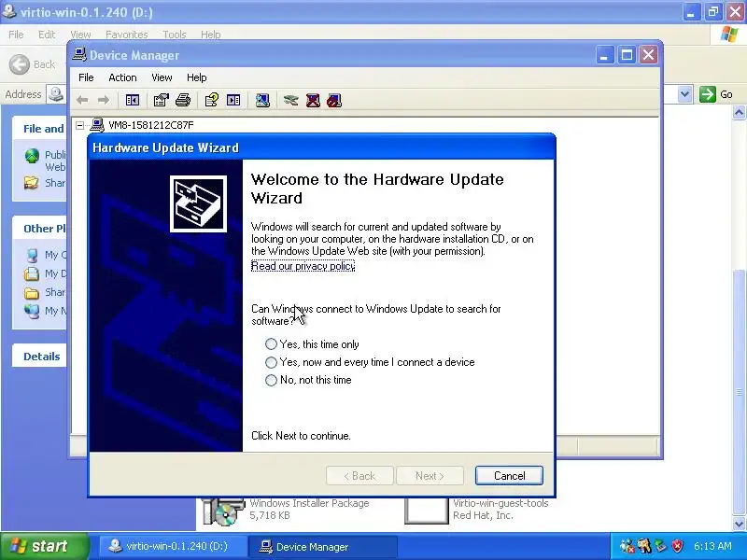
Task: Open Explorer's Favorites menu
Action: pyautogui.click(x=127, y=35)
